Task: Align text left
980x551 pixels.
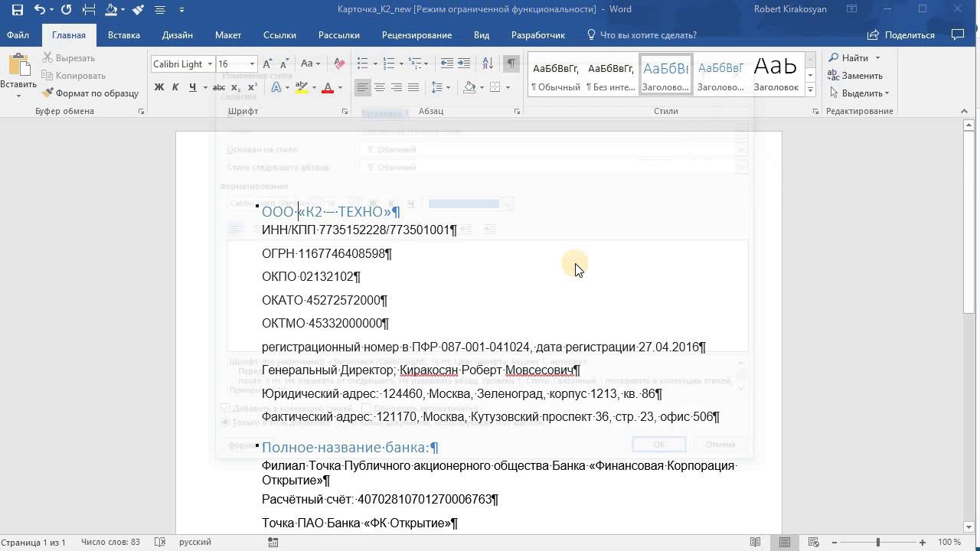Action: click(x=363, y=87)
